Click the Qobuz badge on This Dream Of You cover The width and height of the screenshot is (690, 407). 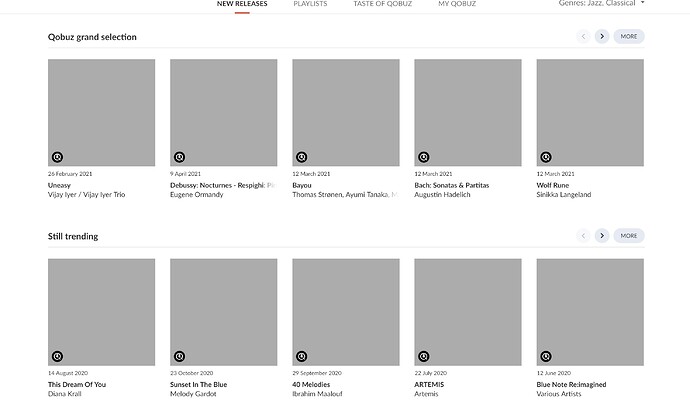57,356
